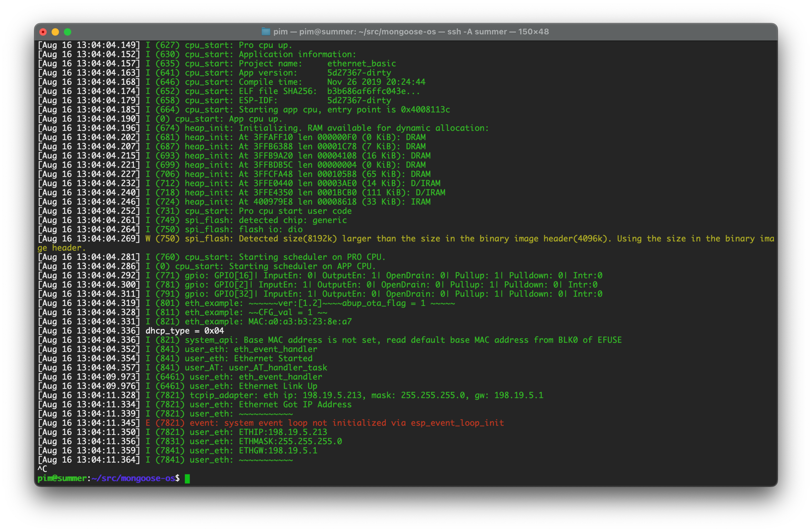Click the folder proxy icon in title bar
812x532 pixels.
(266, 32)
